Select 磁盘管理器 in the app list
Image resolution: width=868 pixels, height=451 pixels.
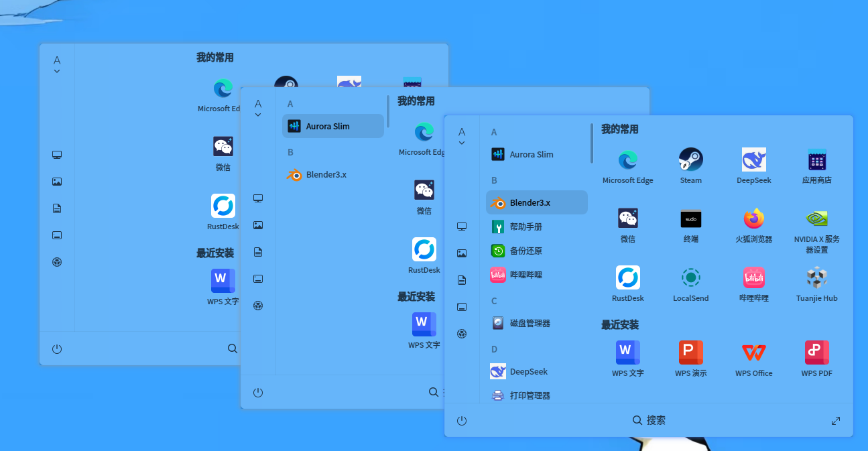click(x=536, y=323)
